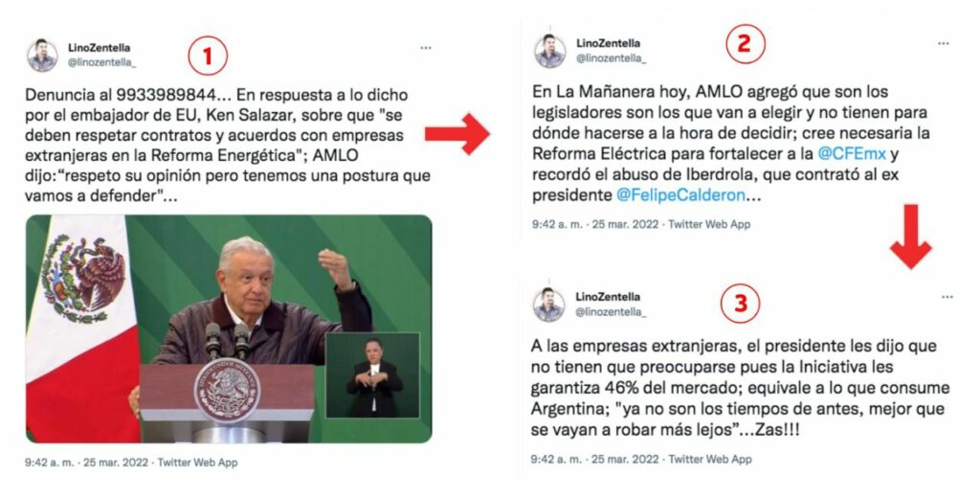
Task: Click the circled number 3 marker
Action: pos(741,304)
